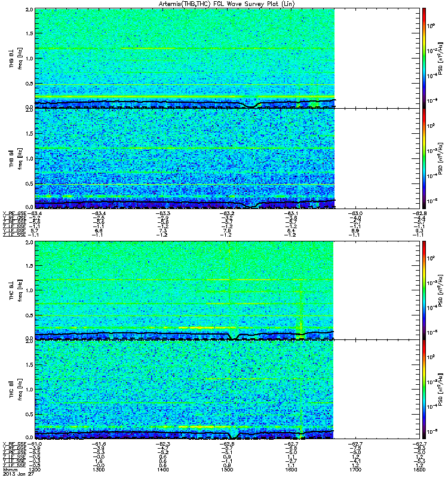Viewport: 448px width, 478px height.
Task: Click the PSD colorbar beside the THC B⊥ panel
Action: [424, 290]
